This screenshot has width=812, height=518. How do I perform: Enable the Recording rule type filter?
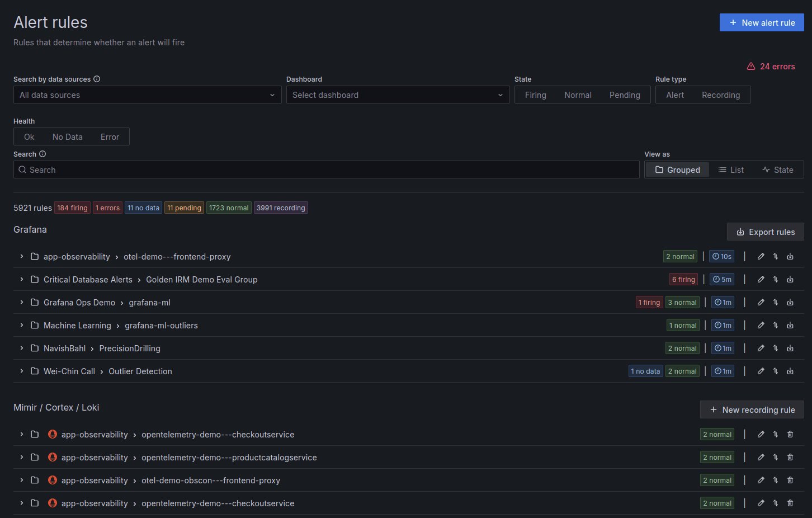[x=721, y=95]
